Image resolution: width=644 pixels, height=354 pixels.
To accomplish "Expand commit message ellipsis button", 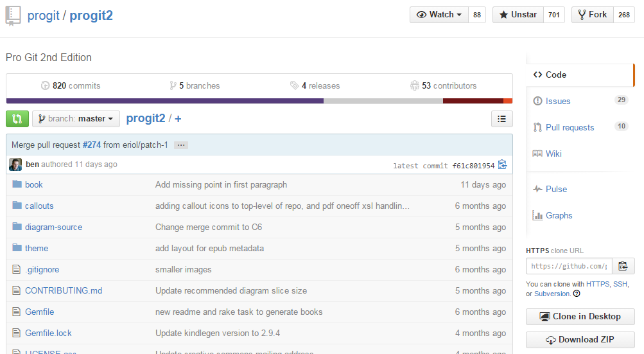I will coord(180,145).
